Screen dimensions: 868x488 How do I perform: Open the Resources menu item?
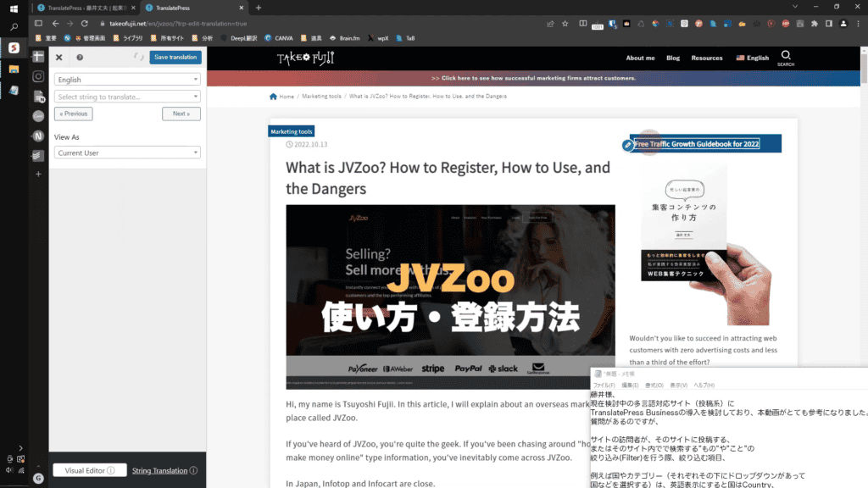click(706, 58)
